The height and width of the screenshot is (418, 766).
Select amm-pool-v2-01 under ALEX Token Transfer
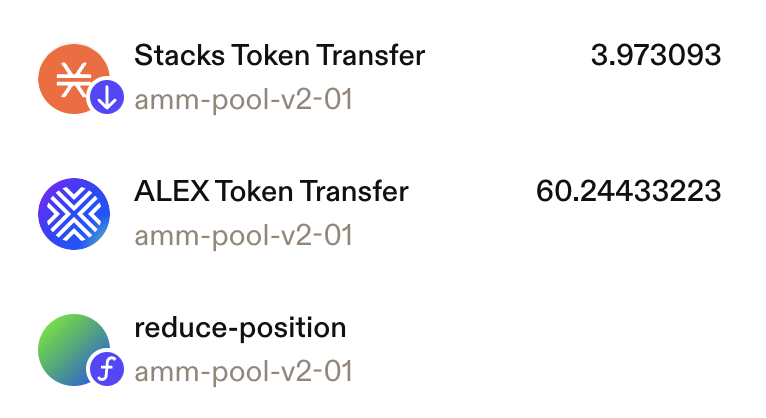coord(243,236)
